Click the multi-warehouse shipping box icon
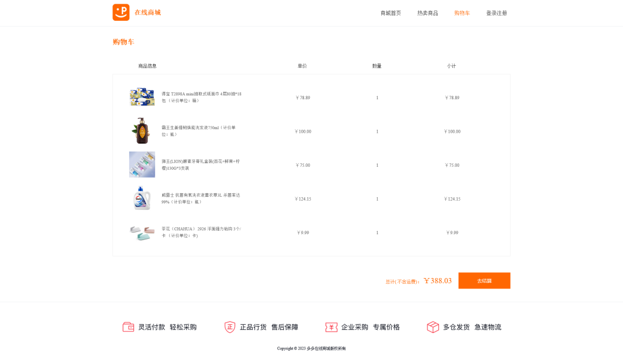 pos(433,327)
